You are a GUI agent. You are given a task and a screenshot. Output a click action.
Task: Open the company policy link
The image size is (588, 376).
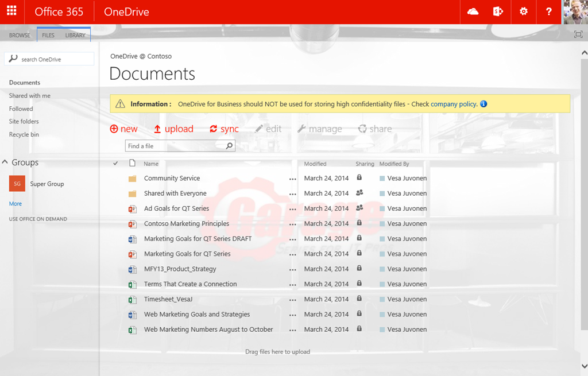[x=453, y=104]
